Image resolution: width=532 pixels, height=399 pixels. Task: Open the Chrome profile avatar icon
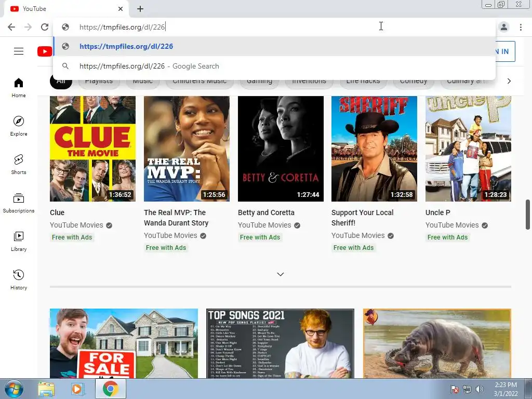(x=504, y=27)
